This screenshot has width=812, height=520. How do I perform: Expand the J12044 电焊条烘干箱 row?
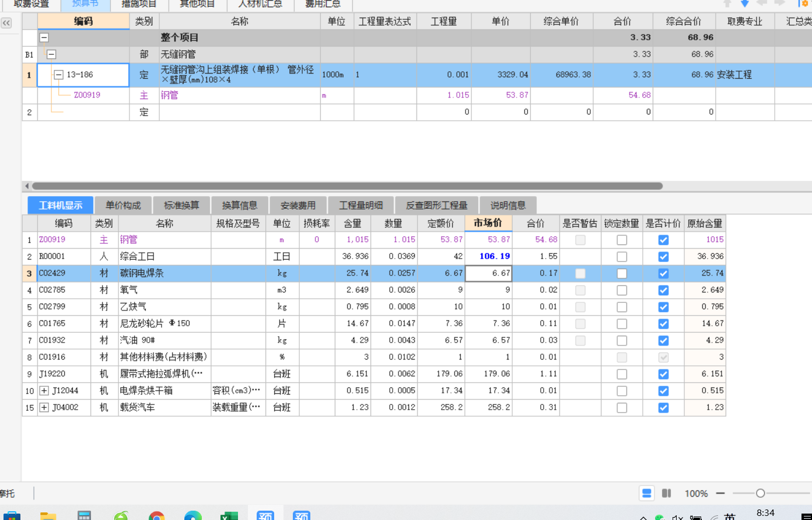coord(44,390)
